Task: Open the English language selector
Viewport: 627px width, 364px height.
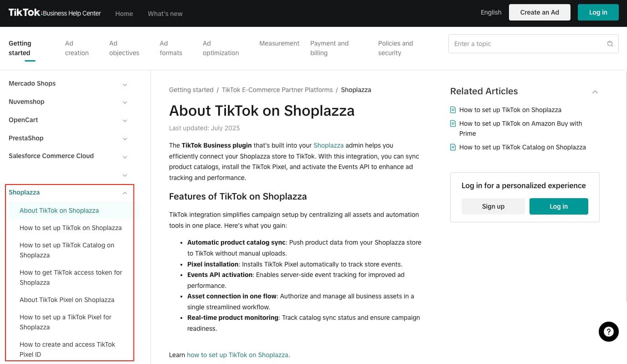Action: coord(491,12)
